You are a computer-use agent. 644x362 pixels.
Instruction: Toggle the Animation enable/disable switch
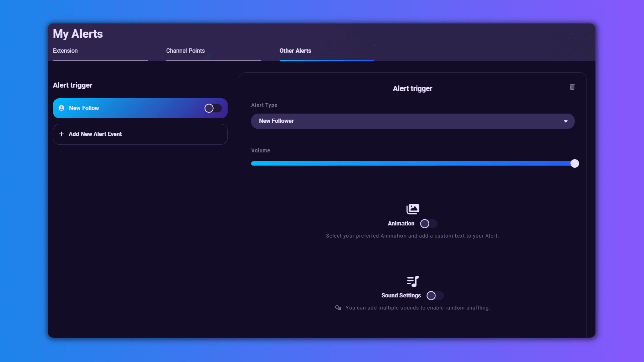pyautogui.click(x=428, y=223)
